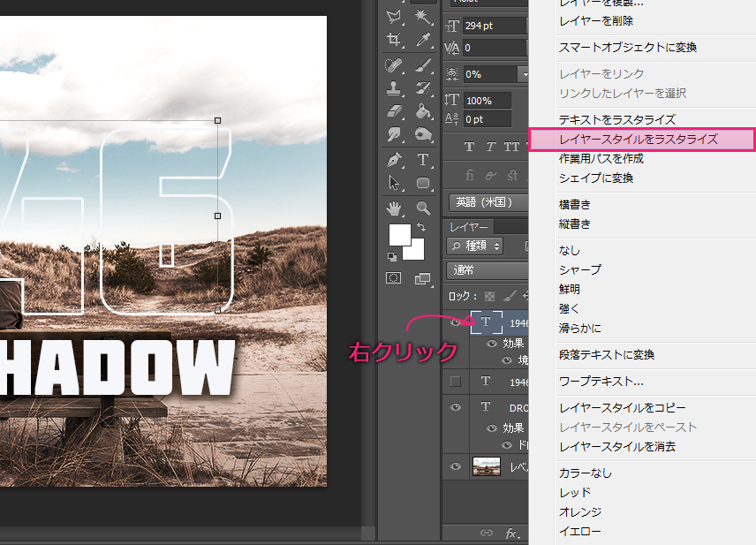Open the 英語（米国） language dropdown
Screen dimensions: 756x545
482,200
